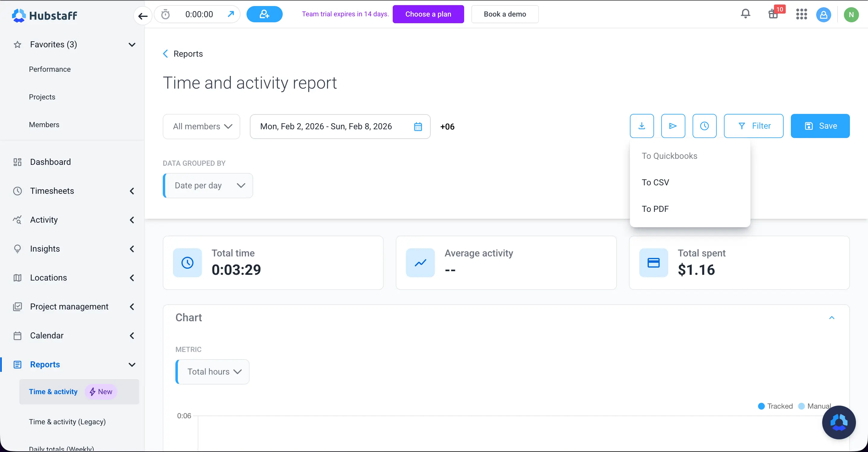The image size is (868, 452).
Task: Open the notifications bell
Action: click(x=746, y=14)
